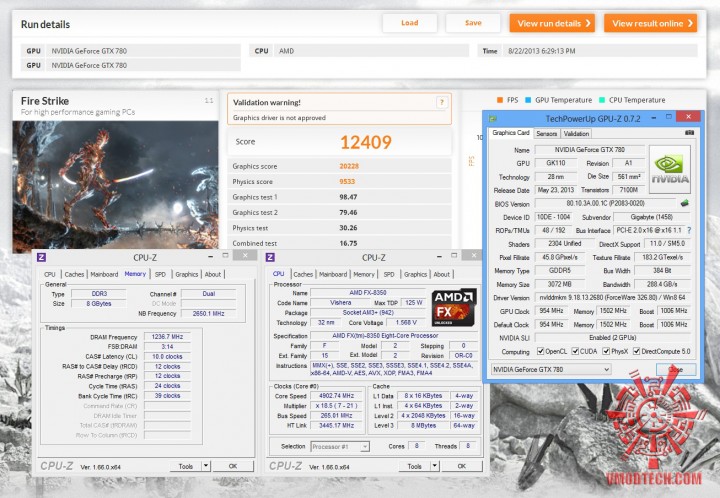Click the GPU-Z BIOS Version field
Viewport: 720px width, 498px height.
(606, 203)
